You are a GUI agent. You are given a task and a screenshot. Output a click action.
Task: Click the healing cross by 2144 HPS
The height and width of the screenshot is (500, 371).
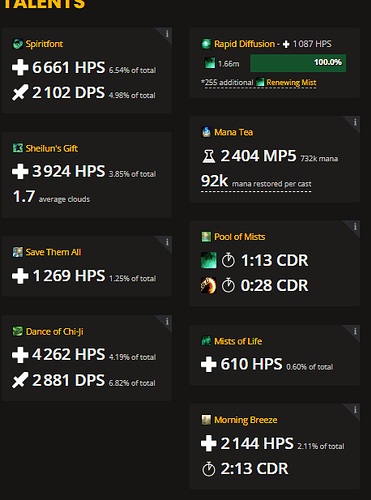[x=209, y=443]
